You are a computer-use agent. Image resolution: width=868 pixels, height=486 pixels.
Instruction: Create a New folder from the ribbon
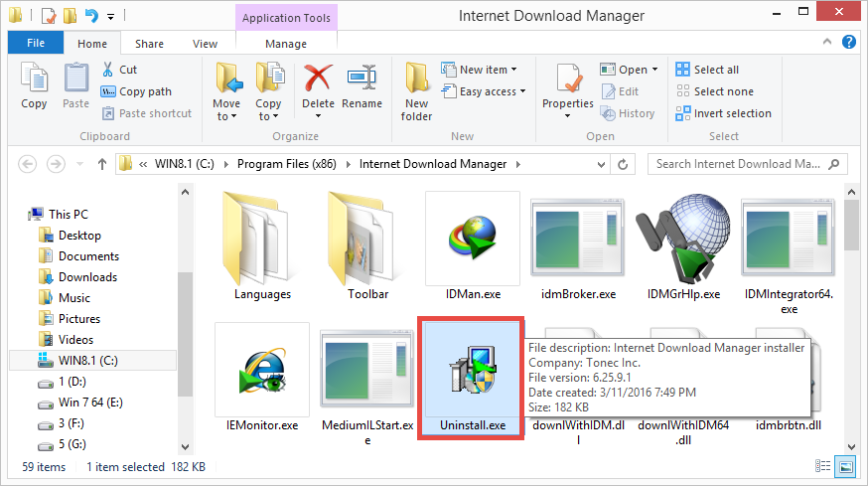coord(416,92)
